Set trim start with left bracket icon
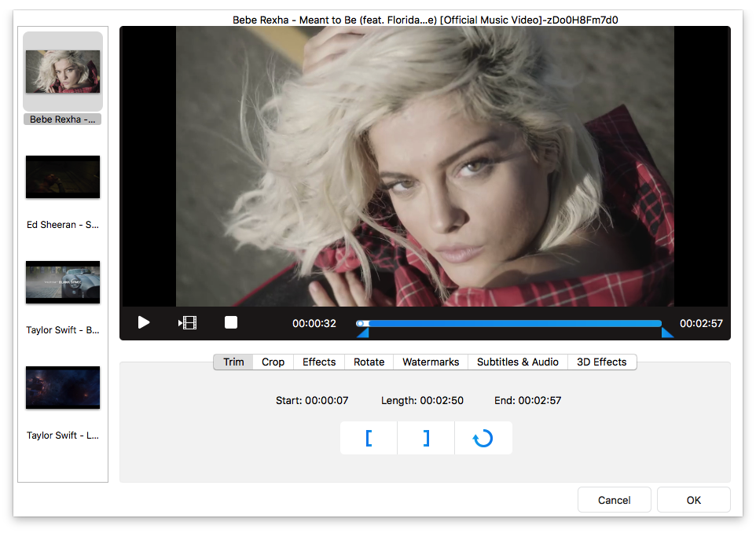 [369, 438]
